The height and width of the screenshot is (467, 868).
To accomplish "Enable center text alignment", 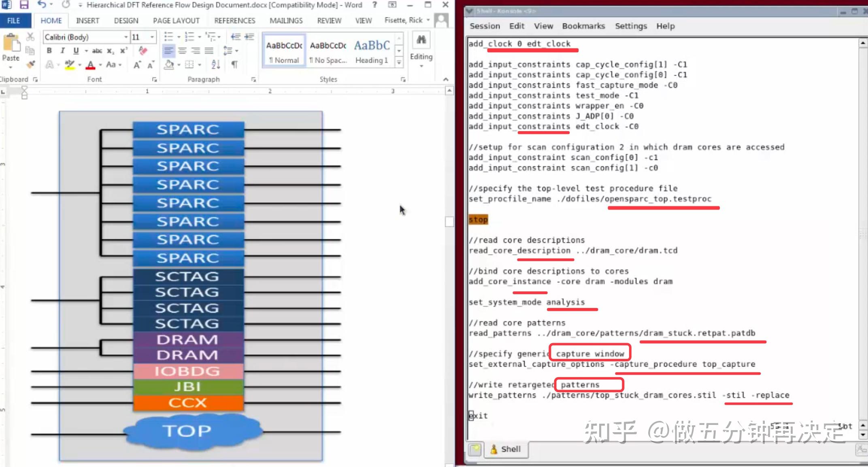I will pyautogui.click(x=182, y=51).
